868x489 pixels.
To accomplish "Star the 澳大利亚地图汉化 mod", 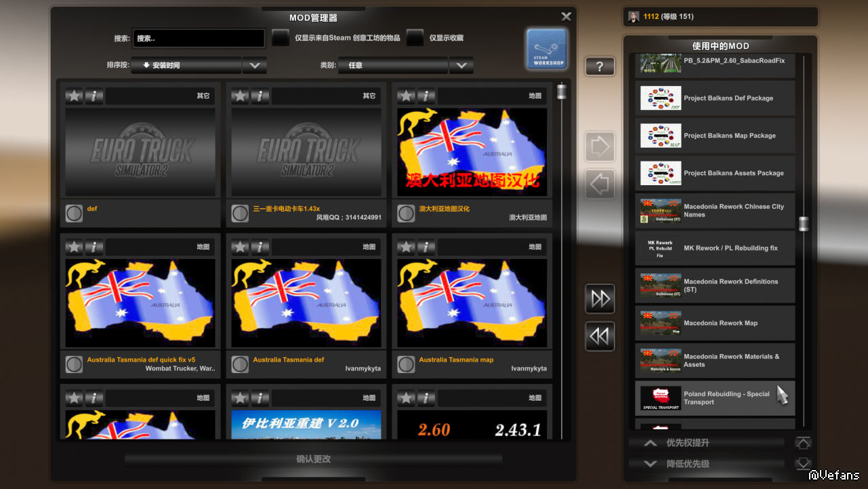I will 406,96.
